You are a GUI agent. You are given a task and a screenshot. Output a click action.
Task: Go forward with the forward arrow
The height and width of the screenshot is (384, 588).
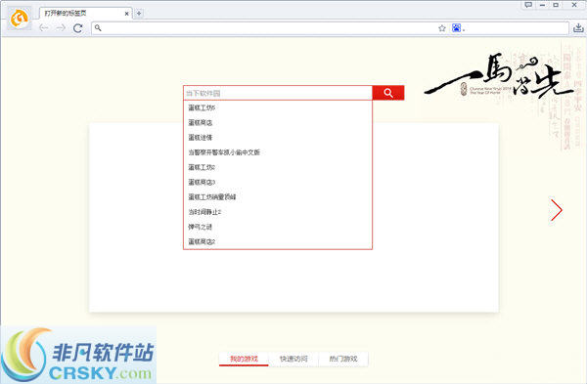coord(61,27)
